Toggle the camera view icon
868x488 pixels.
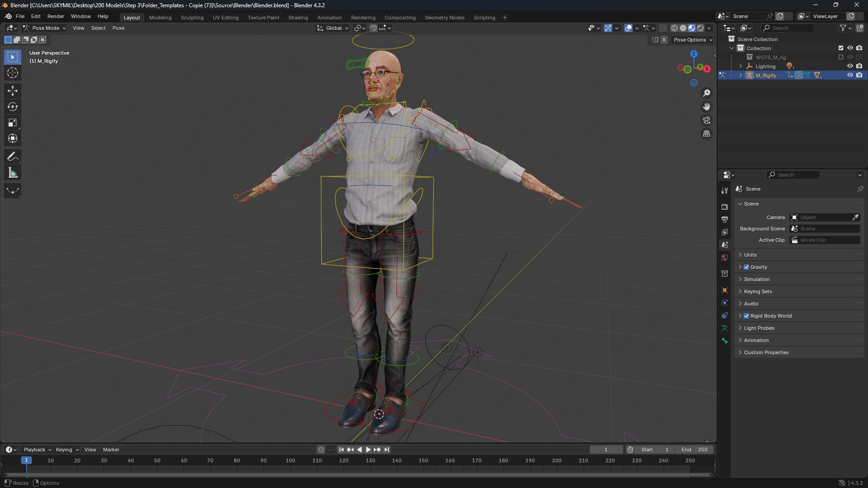point(707,120)
